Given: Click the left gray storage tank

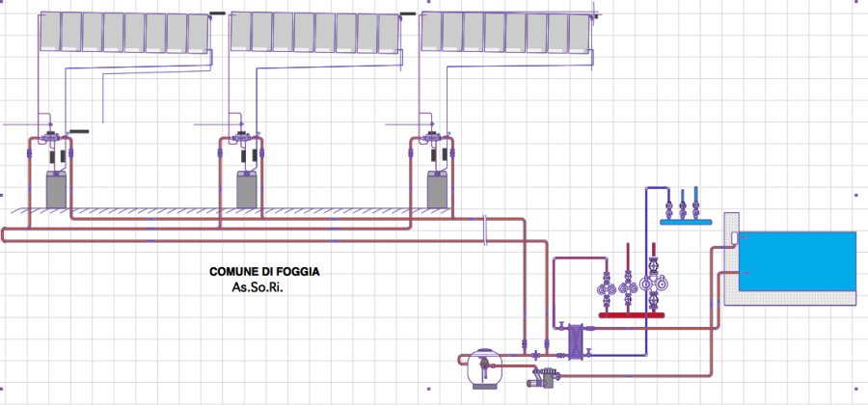Looking at the screenshot, I should click(57, 190).
